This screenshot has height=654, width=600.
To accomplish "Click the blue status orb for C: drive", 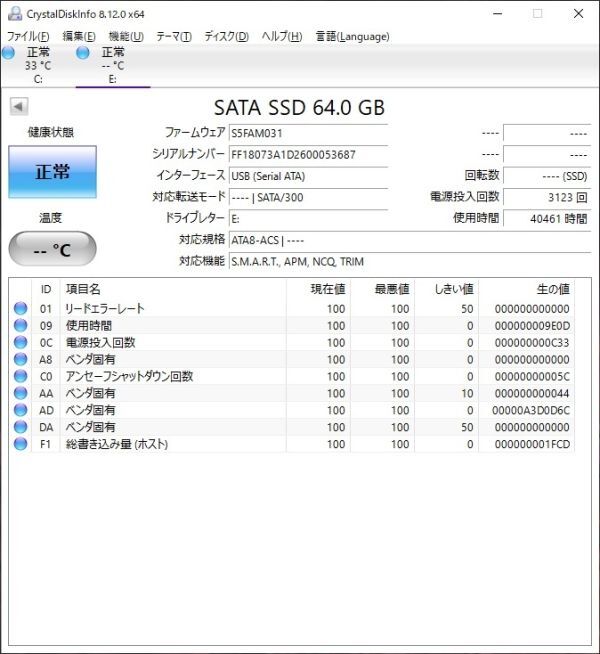I will 8,53.
